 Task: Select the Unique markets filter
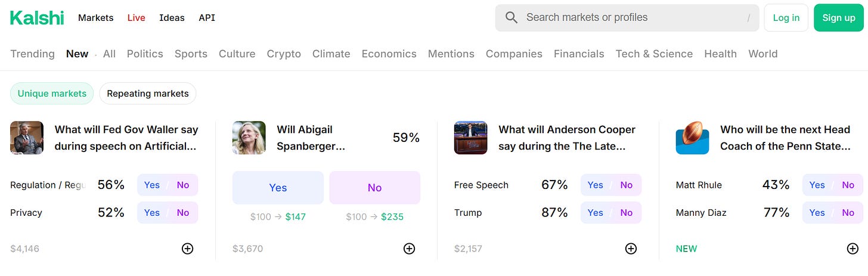click(52, 94)
